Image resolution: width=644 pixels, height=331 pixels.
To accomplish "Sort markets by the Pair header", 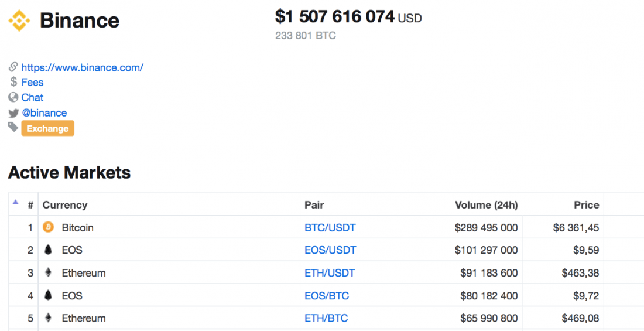I will tap(314, 205).
